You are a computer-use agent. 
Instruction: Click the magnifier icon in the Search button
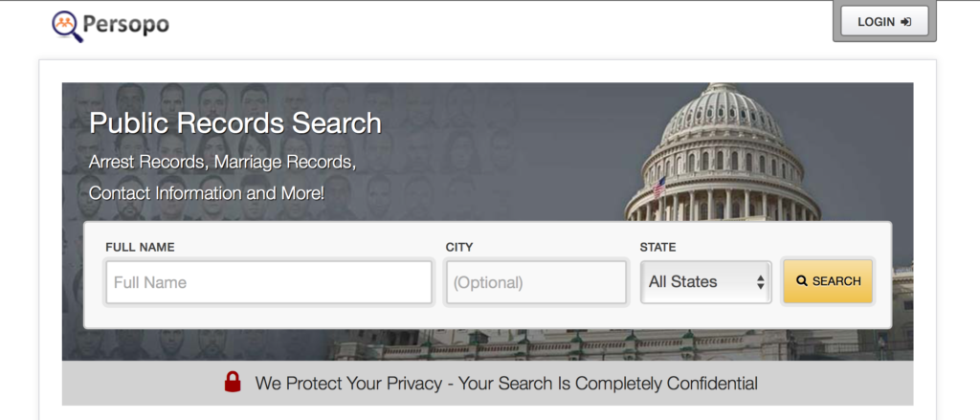pyautogui.click(x=802, y=281)
